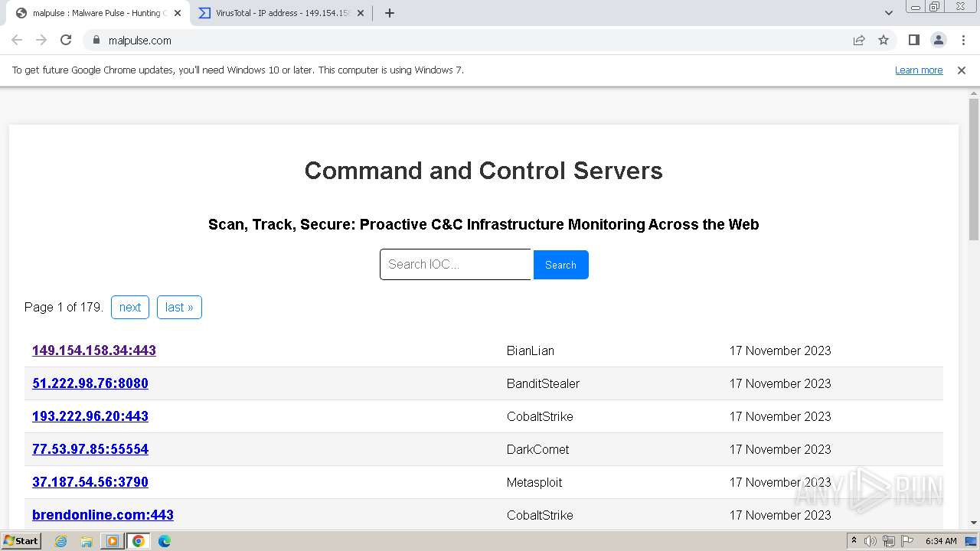Open the share page icon
The height and width of the screenshot is (551, 980).
(x=859, y=41)
